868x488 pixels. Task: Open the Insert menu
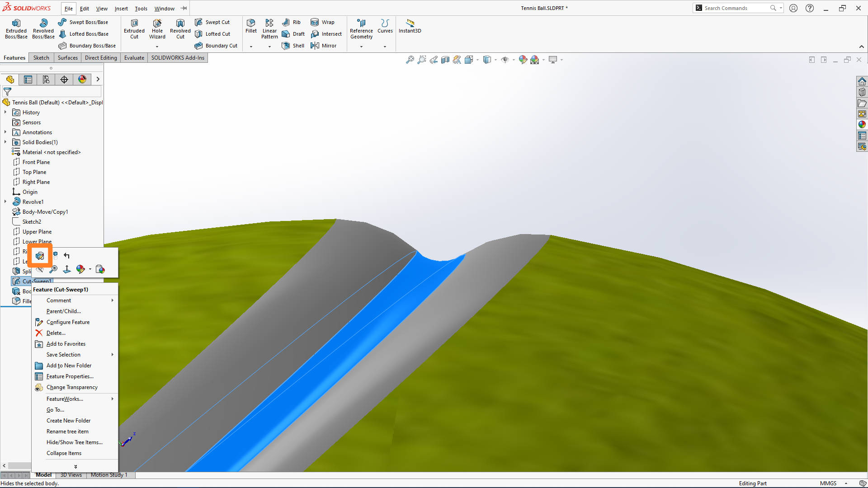click(x=121, y=8)
